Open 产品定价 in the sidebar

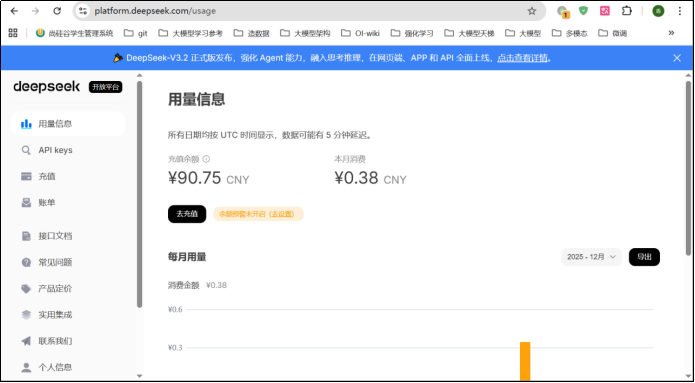click(68, 289)
